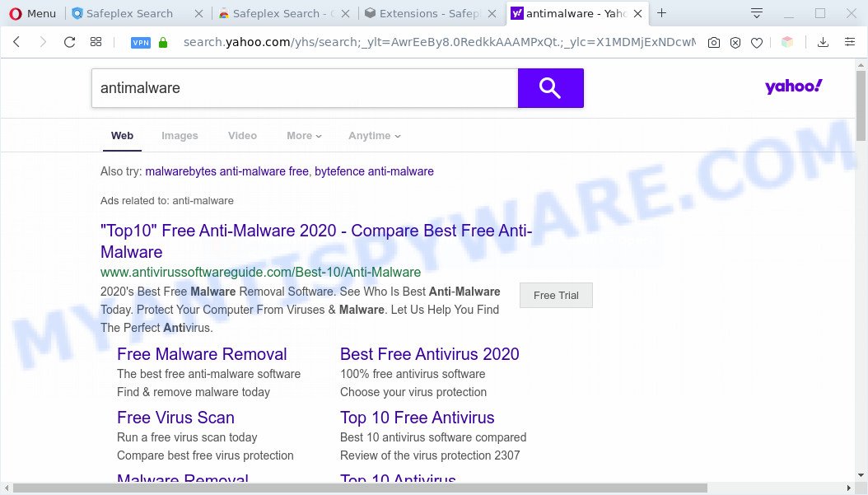The width and height of the screenshot is (868, 495).
Task: Click the scroll down arrow
Action: coord(861,475)
